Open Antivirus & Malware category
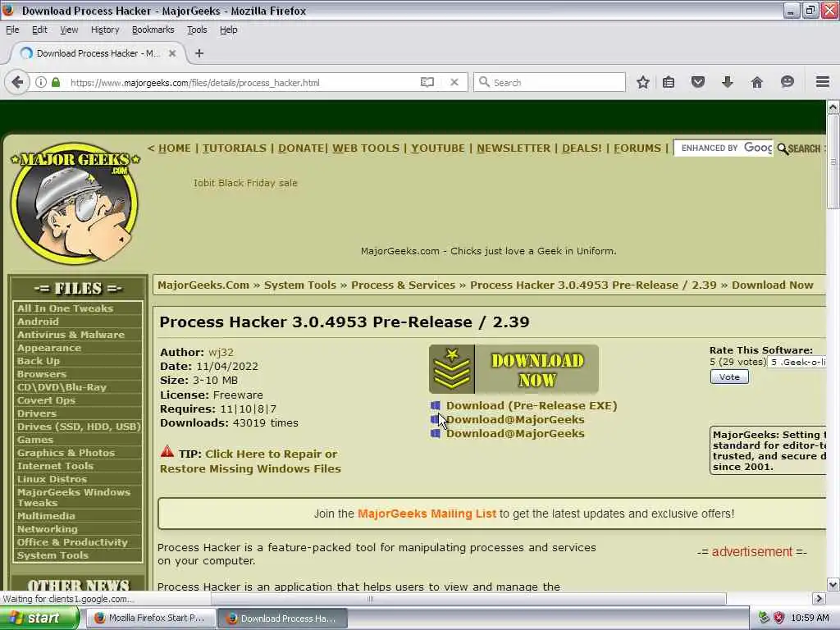Image resolution: width=840 pixels, height=630 pixels. click(x=71, y=335)
